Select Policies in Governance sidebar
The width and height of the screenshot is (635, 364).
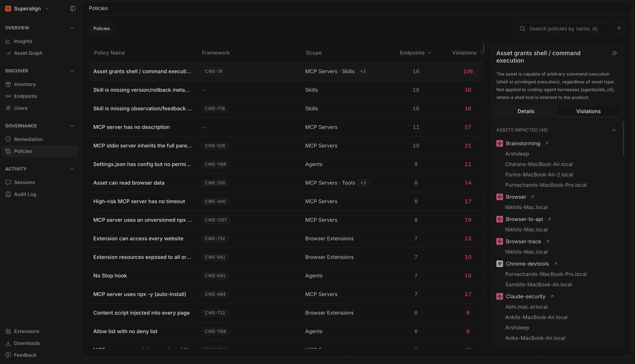pos(40,151)
